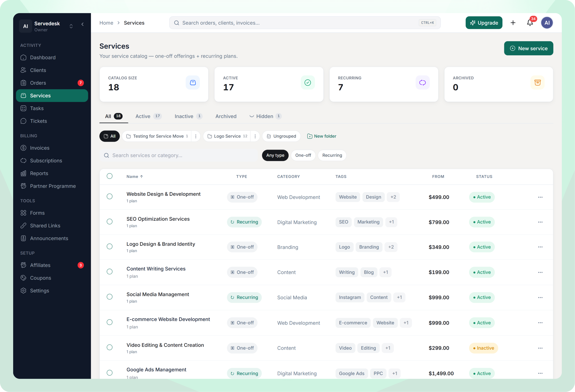Click the global search orders, clients, invoices field
The width and height of the screenshot is (575, 392).
(x=305, y=23)
